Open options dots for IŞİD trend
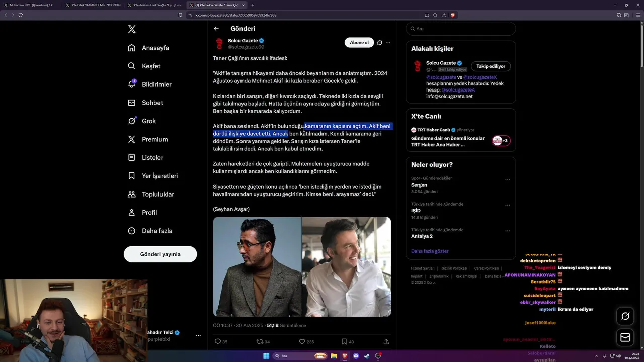The image size is (644, 362). 508,205
